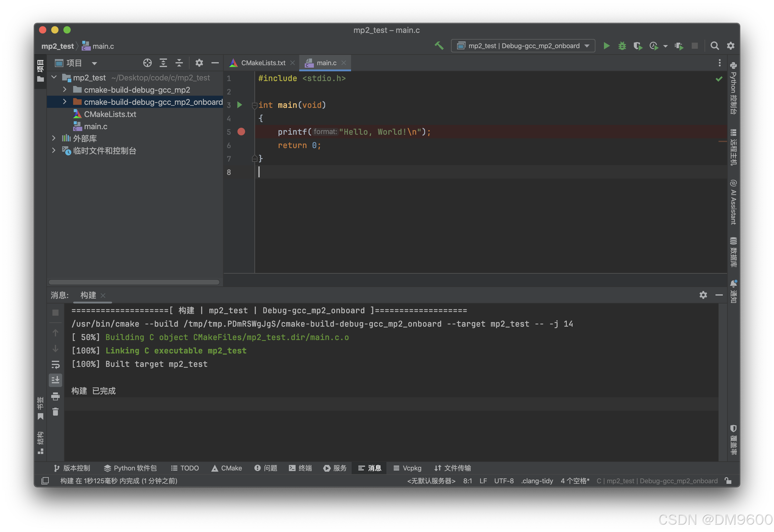Viewport: 774px width, 532px height.
Task: Run mp2_test with the green play button
Action: click(606, 46)
